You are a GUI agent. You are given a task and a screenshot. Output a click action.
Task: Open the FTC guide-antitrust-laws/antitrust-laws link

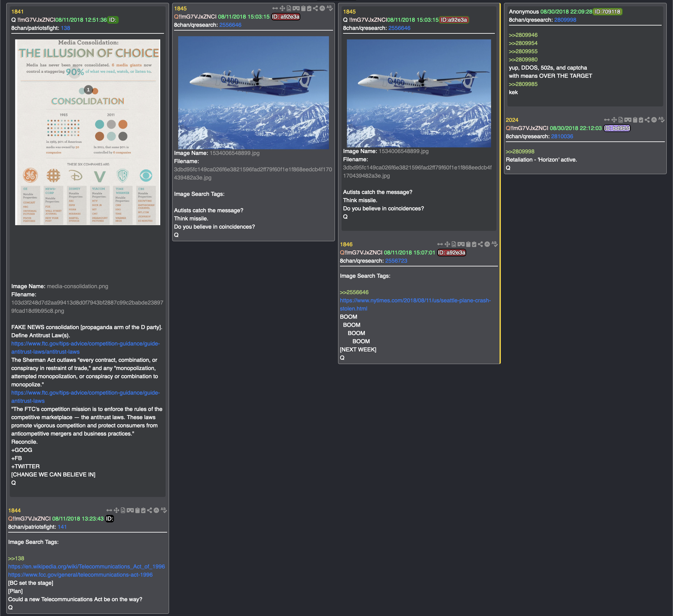tap(85, 347)
